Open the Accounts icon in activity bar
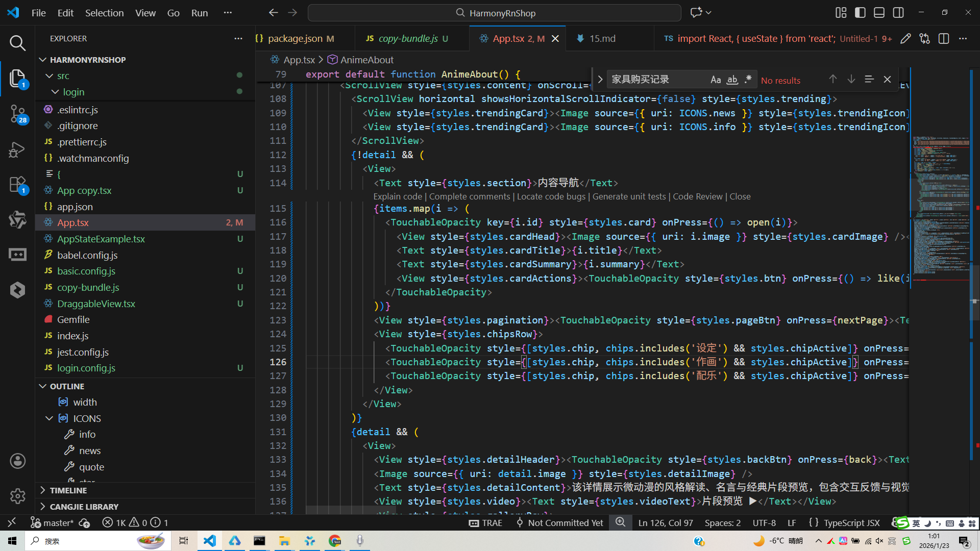The image size is (980, 551). pyautogui.click(x=17, y=461)
